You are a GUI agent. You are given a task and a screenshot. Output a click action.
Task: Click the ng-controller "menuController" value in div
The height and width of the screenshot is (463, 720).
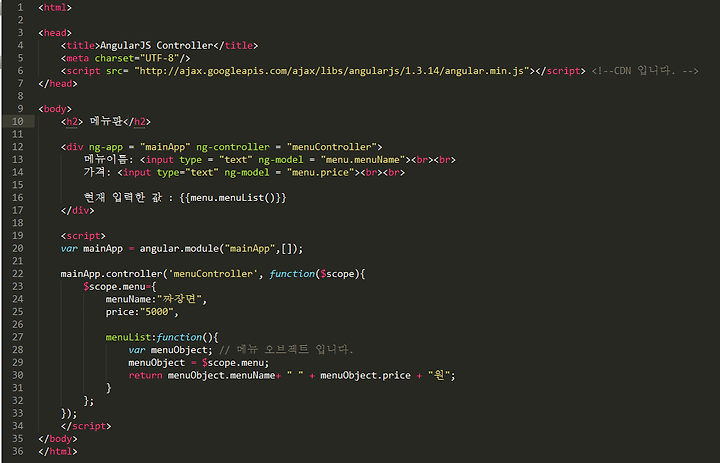(332, 147)
